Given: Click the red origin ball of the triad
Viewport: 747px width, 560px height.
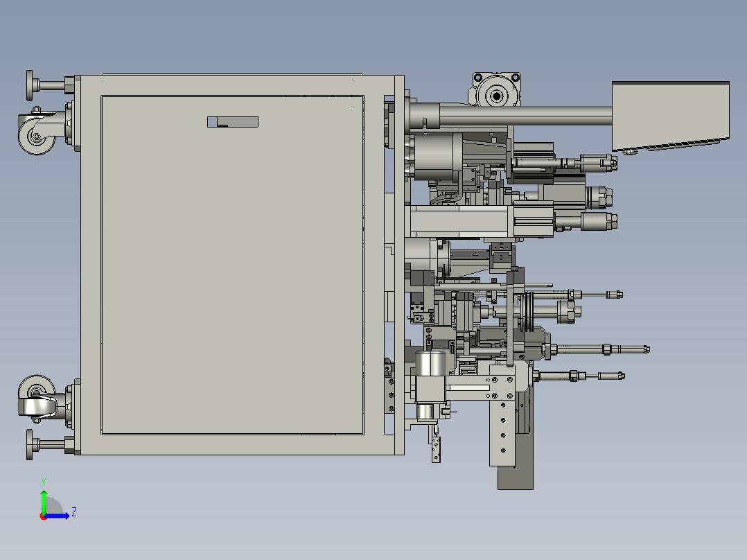Looking at the screenshot, I should (x=43, y=516).
